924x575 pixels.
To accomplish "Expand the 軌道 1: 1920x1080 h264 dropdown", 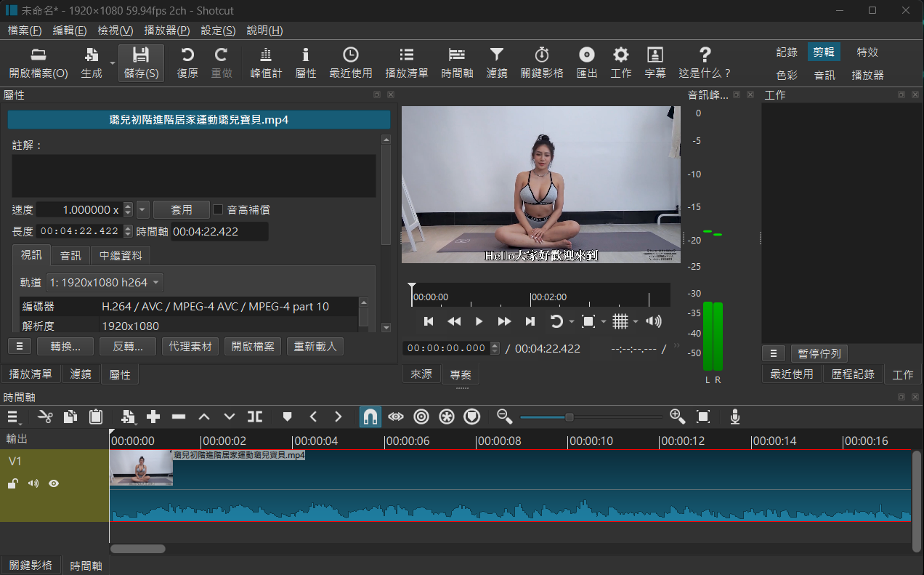I will tap(105, 282).
